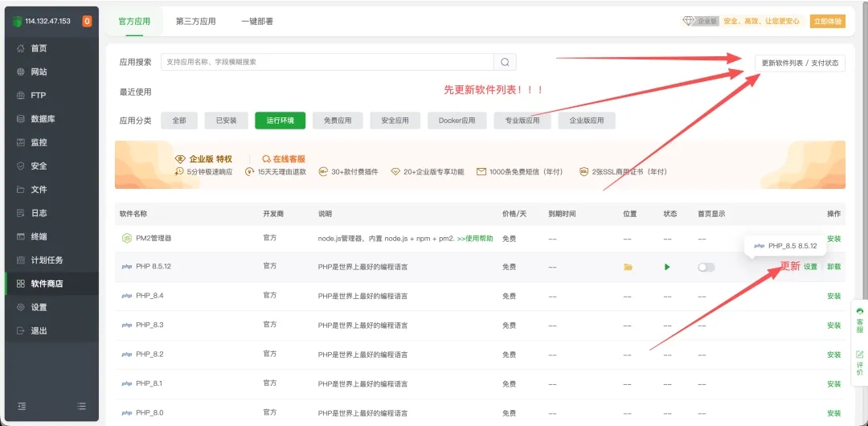The width and height of the screenshot is (868, 426).
Task: Click the 监控 monitor icon
Action: click(20, 142)
